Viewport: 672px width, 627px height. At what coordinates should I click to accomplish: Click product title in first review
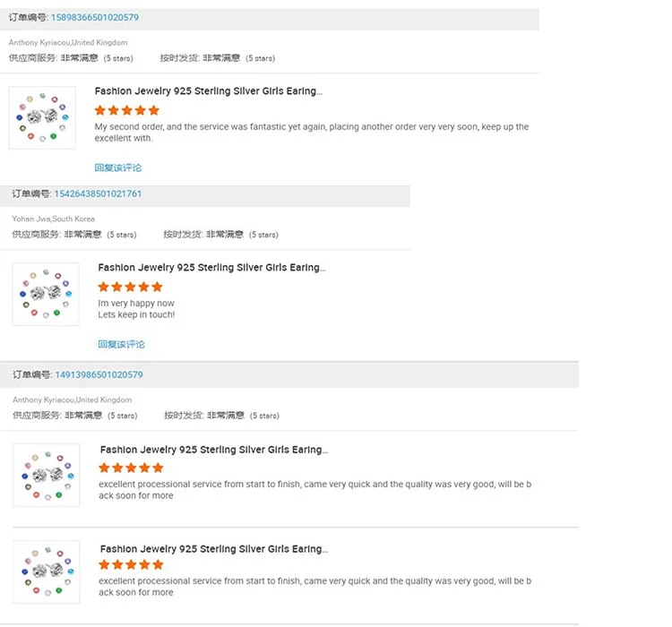point(208,91)
